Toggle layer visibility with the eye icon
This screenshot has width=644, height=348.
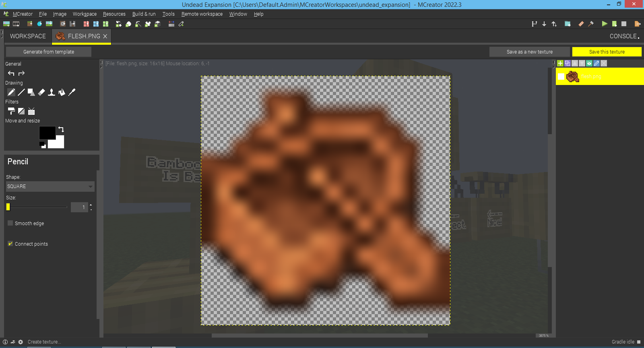pyautogui.click(x=589, y=63)
